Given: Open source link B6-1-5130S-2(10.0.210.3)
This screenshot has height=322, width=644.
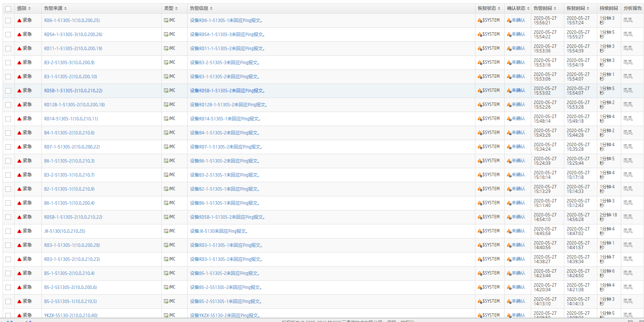Looking at the screenshot, I should 69,161.
